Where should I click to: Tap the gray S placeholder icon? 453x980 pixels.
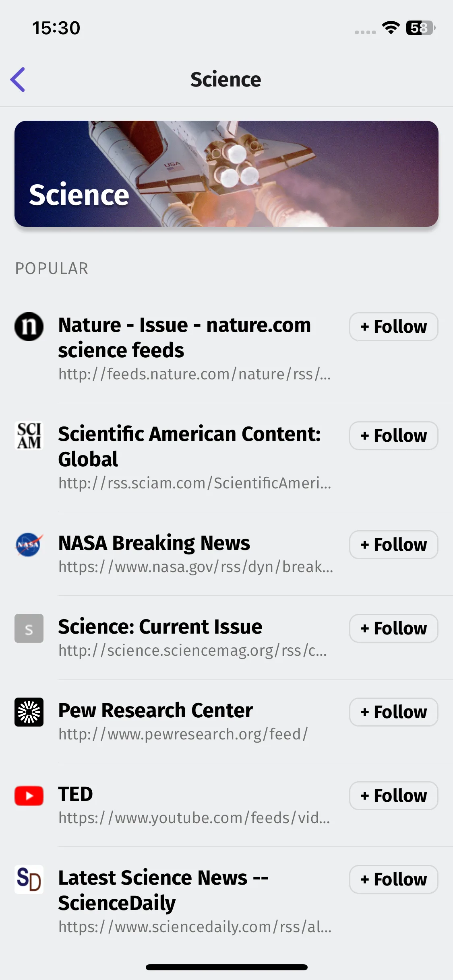point(29,628)
